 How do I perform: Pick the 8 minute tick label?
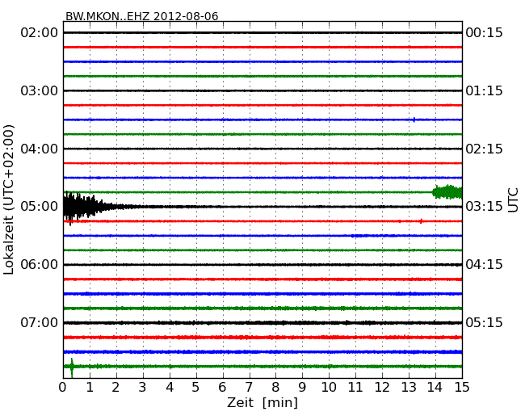pos(275,388)
